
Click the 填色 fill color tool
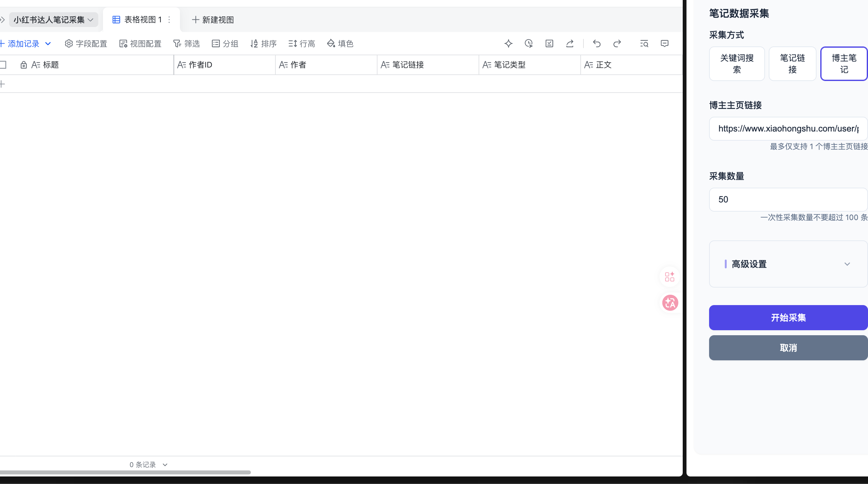[340, 43]
